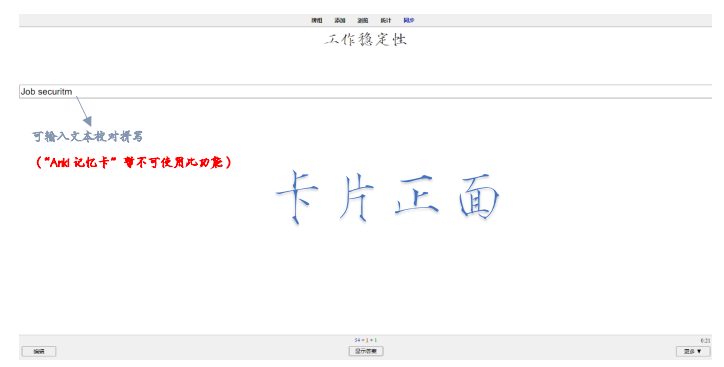Click the card counts '54 + 1 + 1'
724x367 pixels.
366,340
